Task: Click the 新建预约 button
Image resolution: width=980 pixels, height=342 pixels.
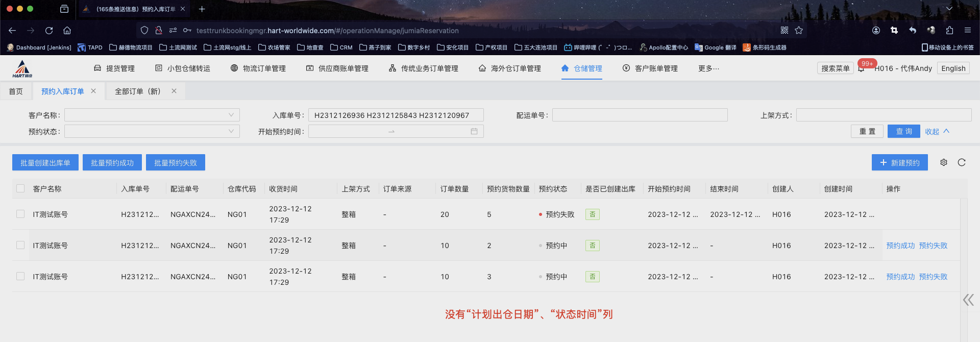Action: tap(899, 162)
